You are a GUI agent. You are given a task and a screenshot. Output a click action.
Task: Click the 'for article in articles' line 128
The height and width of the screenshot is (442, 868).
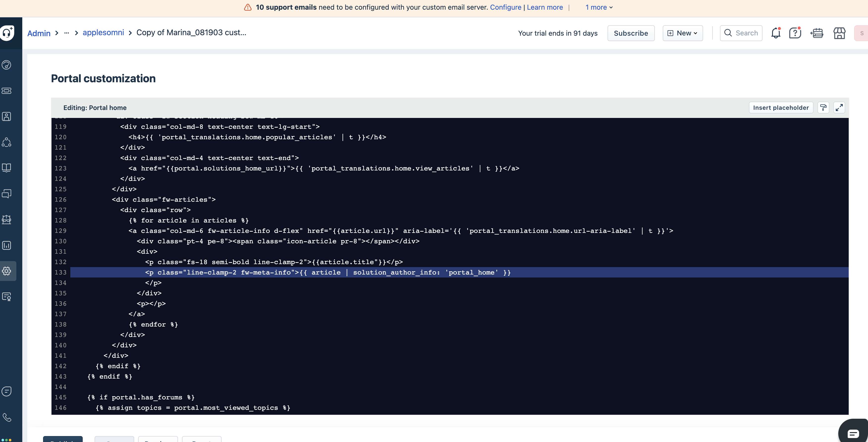[189, 221]
